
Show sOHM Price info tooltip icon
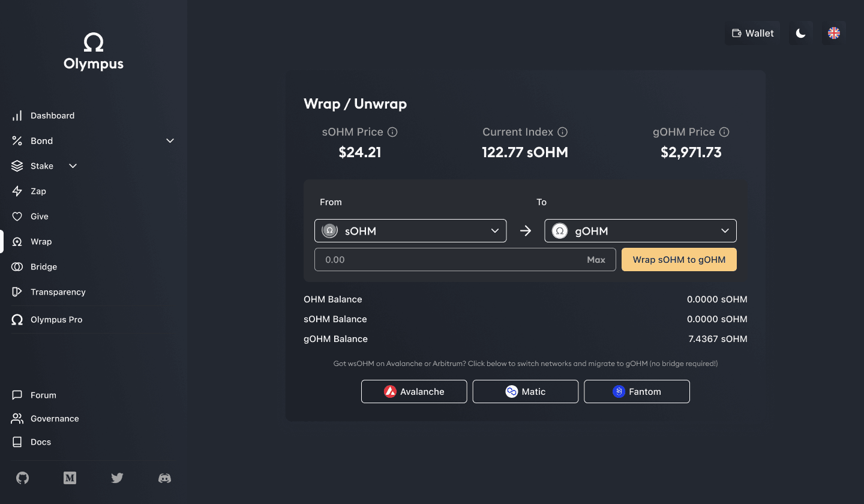[392, 132]
